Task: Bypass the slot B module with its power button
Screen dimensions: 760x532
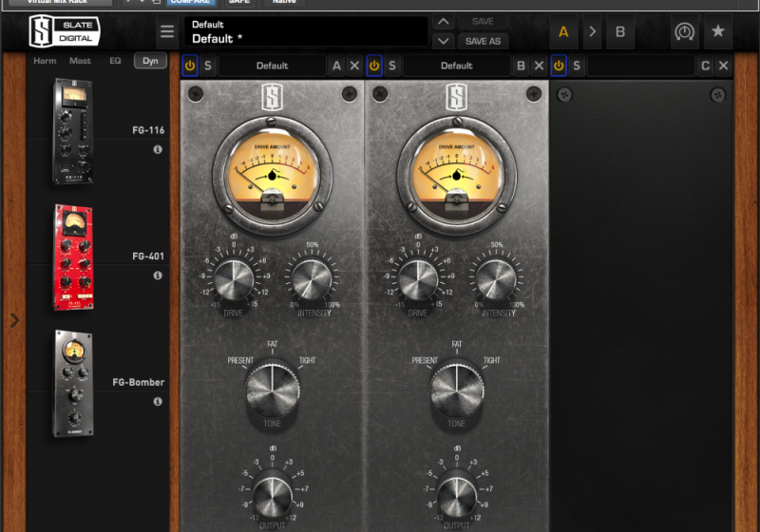Action: (x=374, y=66)
